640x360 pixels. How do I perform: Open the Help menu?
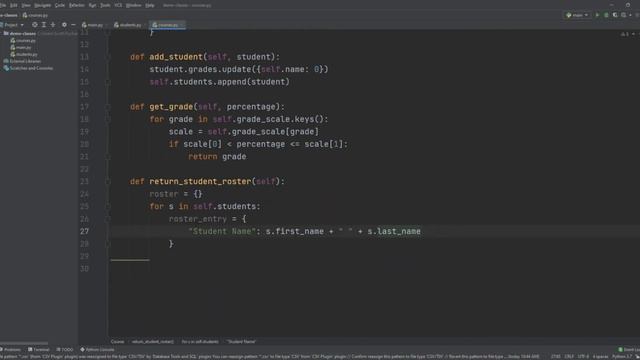tap(150, 5)
